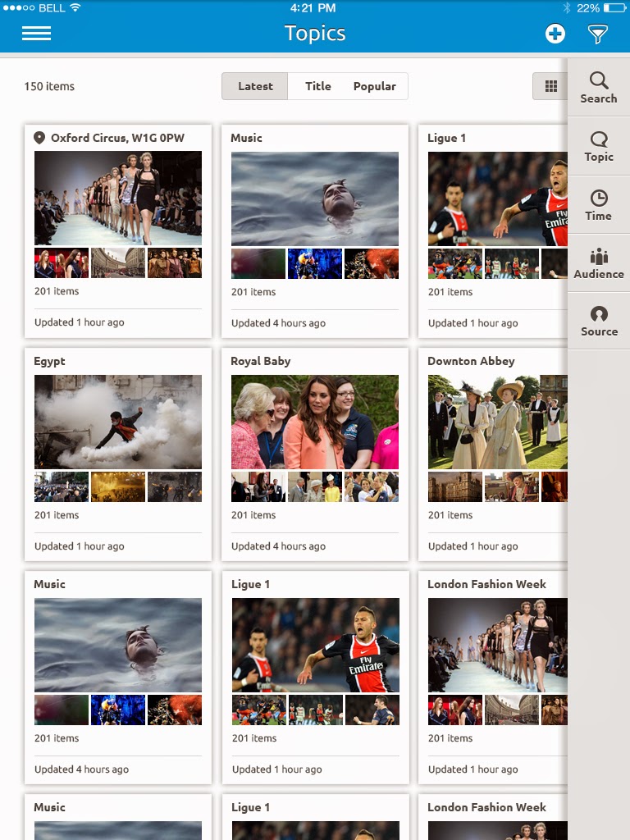Tap the Wi-Fi status icon

(75, 7)
